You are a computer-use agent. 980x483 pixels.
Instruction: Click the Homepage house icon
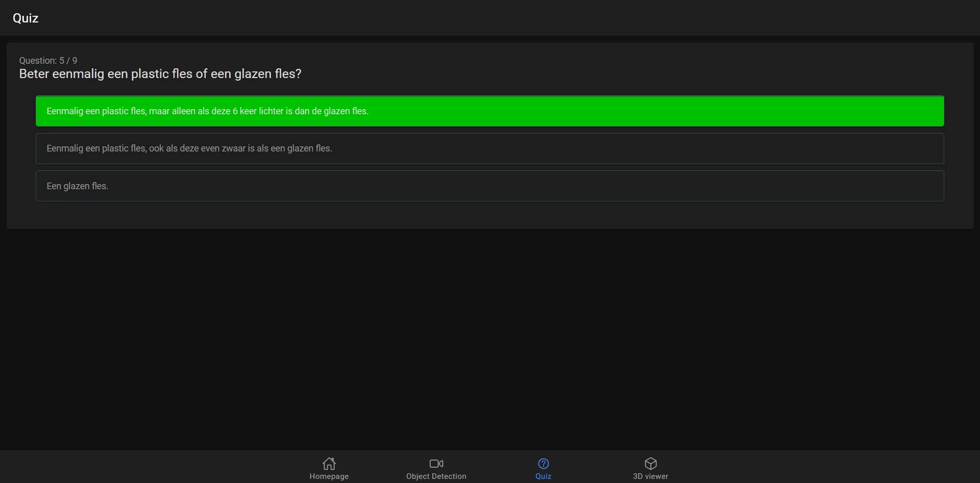329,463
